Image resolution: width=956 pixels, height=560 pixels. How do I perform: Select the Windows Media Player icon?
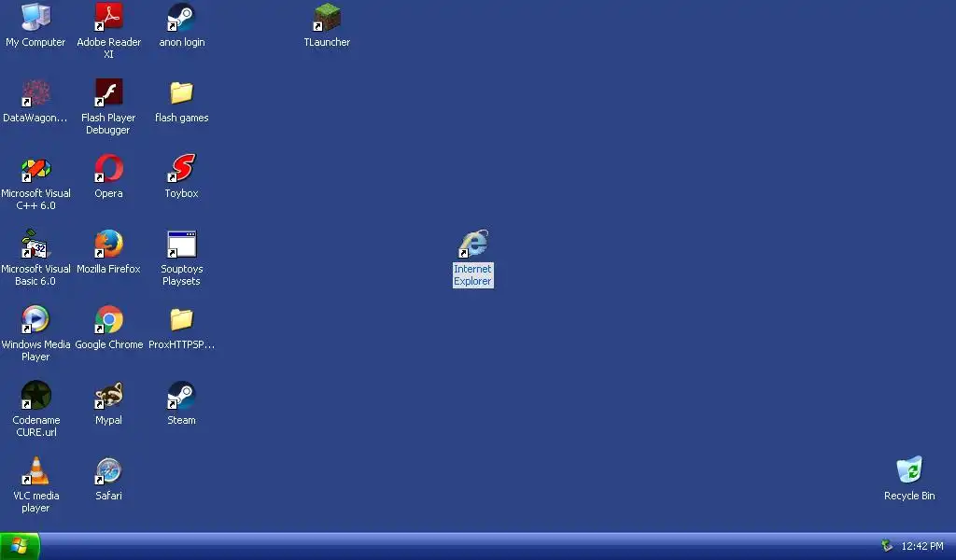click(x=35, y=319)
